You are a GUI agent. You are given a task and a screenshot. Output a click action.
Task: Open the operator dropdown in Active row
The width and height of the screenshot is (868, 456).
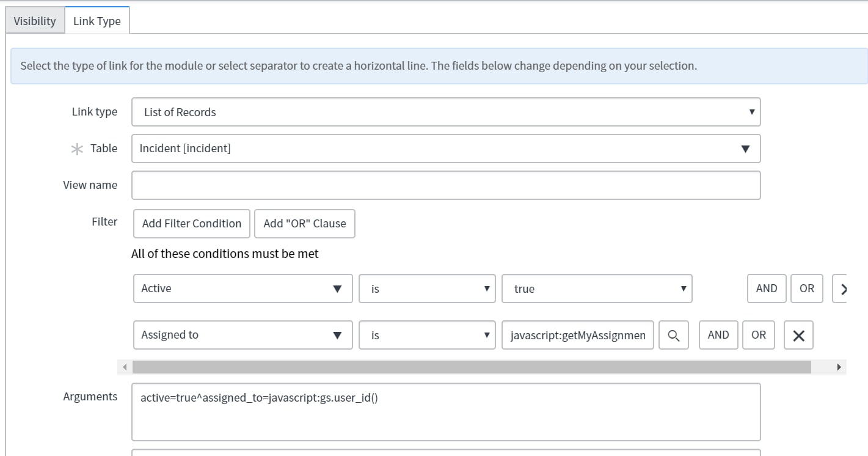tap(427, 289)
